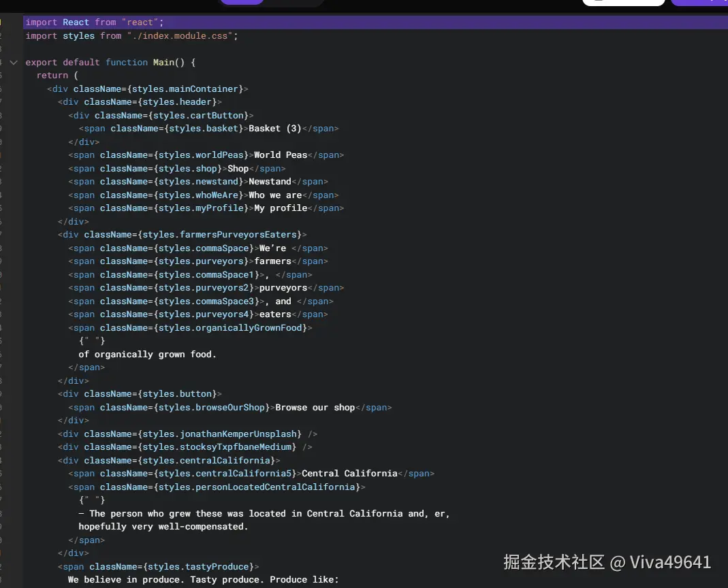Click the "./index.module.css" import path
Image resolution: width=728 pixels, height=588 pixels.
180,36
